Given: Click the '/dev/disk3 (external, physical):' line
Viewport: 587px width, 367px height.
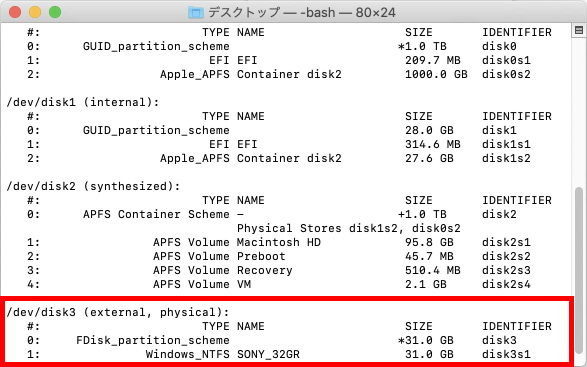Looking at the screenshot, I should point(118,312).
